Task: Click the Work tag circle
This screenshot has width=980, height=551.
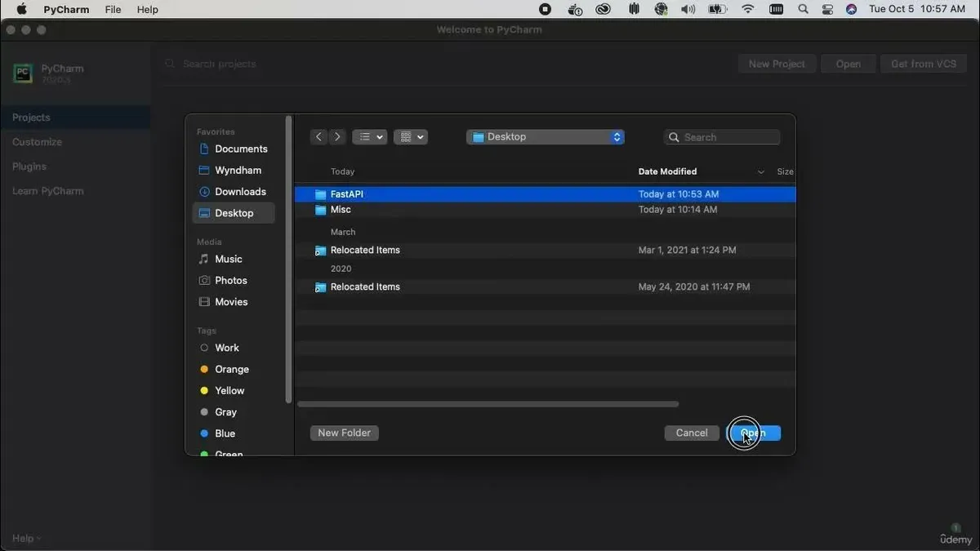Action: 204,348
